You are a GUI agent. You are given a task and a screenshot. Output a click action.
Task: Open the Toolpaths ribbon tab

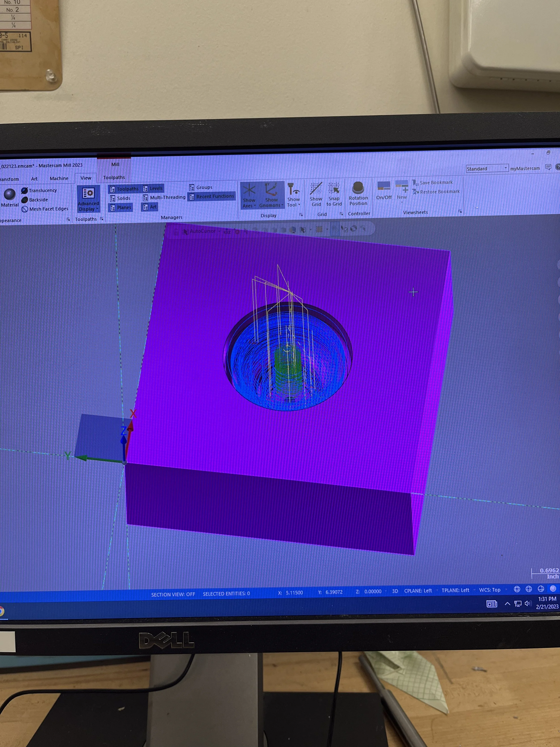click(114, 177)
